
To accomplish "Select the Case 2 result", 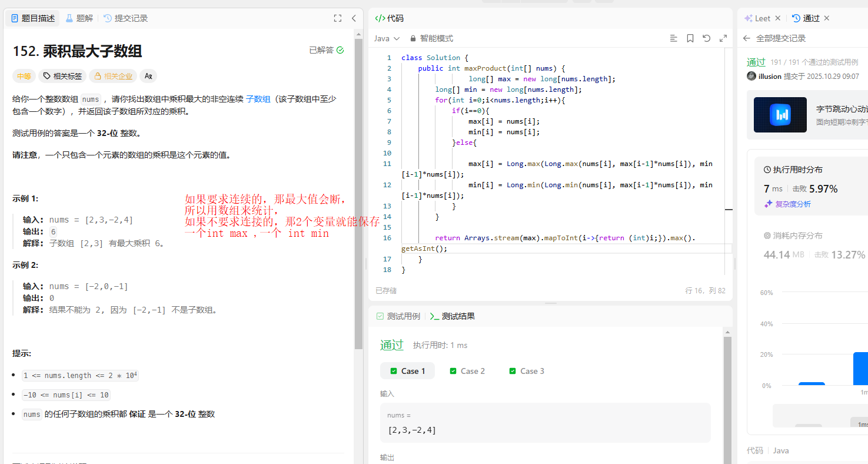I will (467, 371).
